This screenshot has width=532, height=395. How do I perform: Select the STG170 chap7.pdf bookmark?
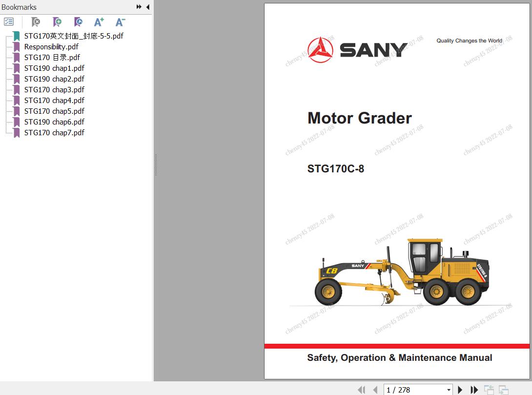pyautogui.click(x=54, y=133)
